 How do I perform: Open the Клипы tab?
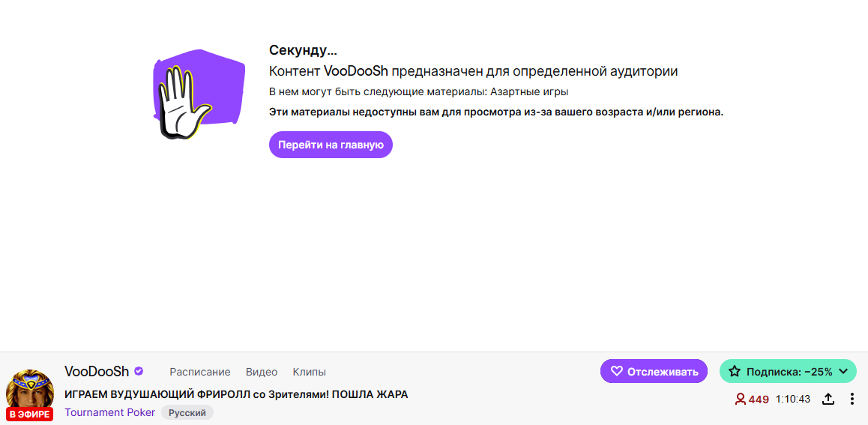tap(309, 372)
